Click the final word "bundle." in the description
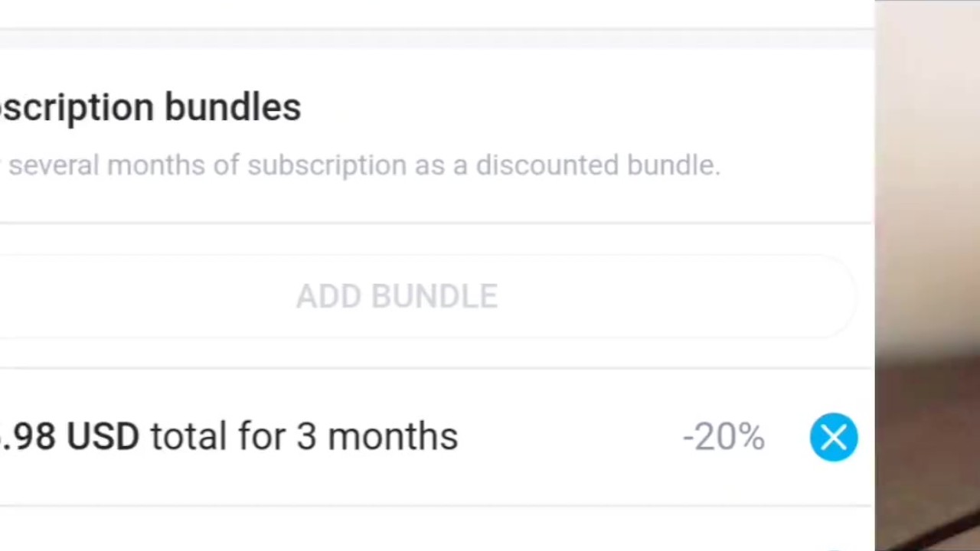 pyautogui.click(x=674, y=165)
